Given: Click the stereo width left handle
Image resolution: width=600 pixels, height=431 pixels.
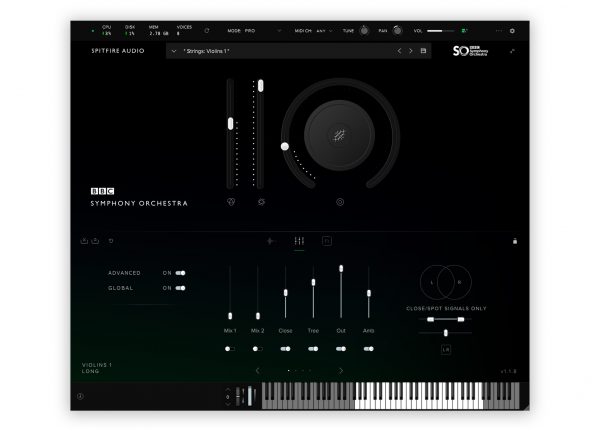Looking at the screenshot, I should click(430, 319).
